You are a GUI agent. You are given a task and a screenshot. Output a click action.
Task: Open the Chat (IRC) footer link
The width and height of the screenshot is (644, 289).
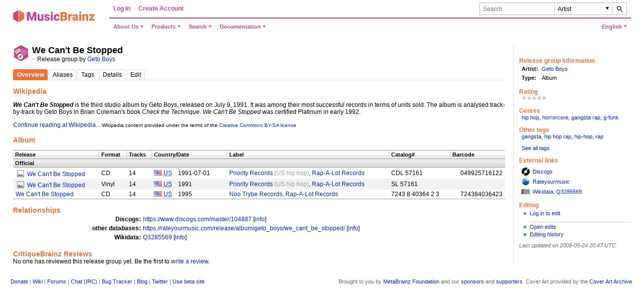click(x=84, y=281)
